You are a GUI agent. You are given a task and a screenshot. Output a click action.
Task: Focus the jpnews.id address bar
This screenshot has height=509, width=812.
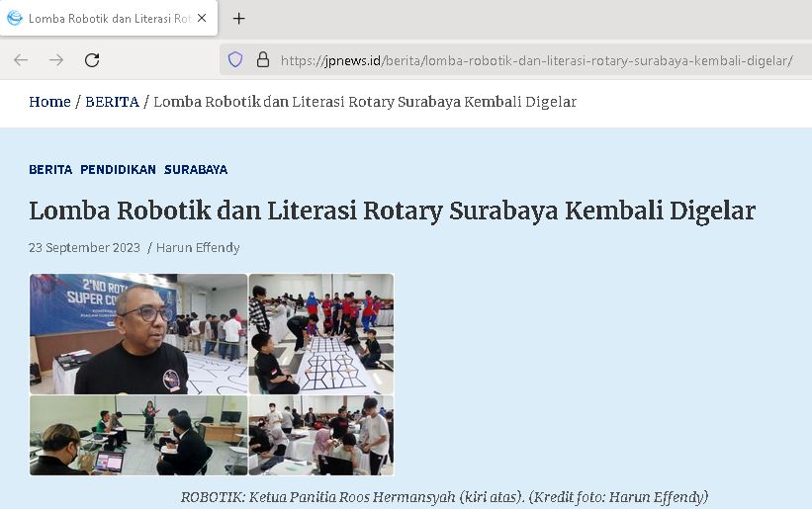pyautogui.click(x=534, y=60)
